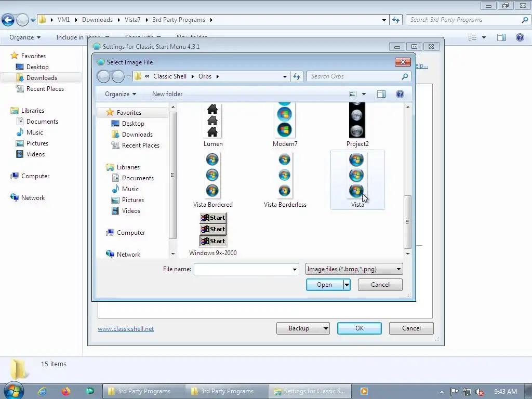Select the Lumen orb image thumbnail

pos(212,121)
